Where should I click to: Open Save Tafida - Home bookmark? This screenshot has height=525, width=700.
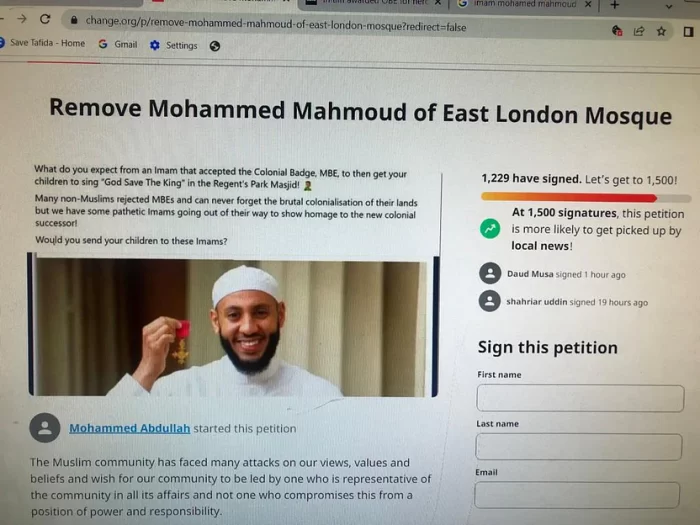pos(48,43)
